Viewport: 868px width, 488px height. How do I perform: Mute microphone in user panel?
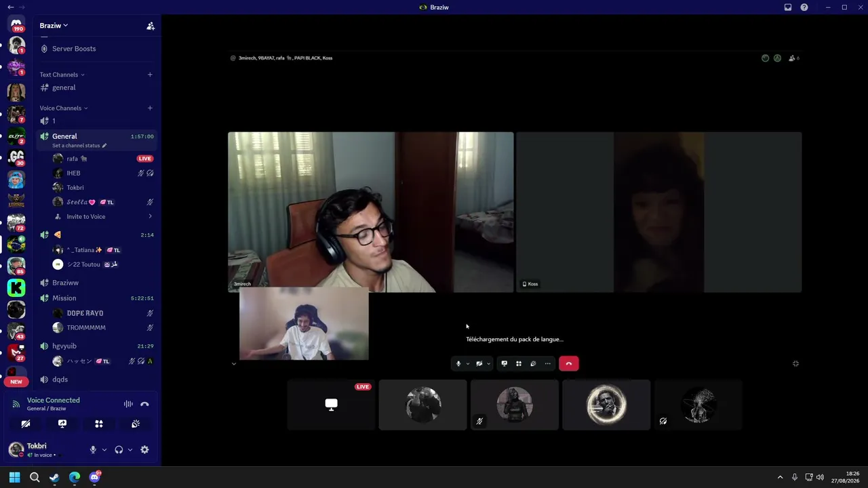pos(94,449)
